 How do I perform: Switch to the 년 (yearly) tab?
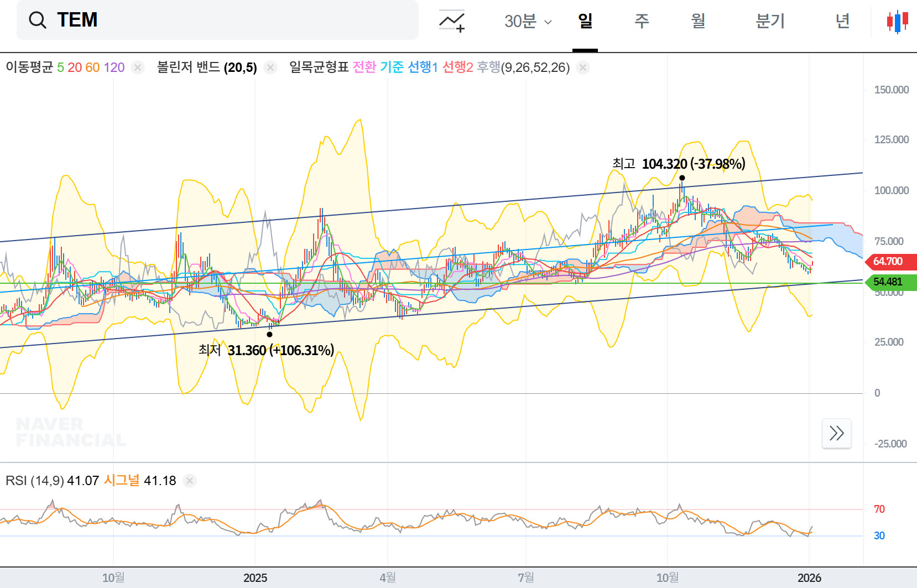[x=842, y=21]
